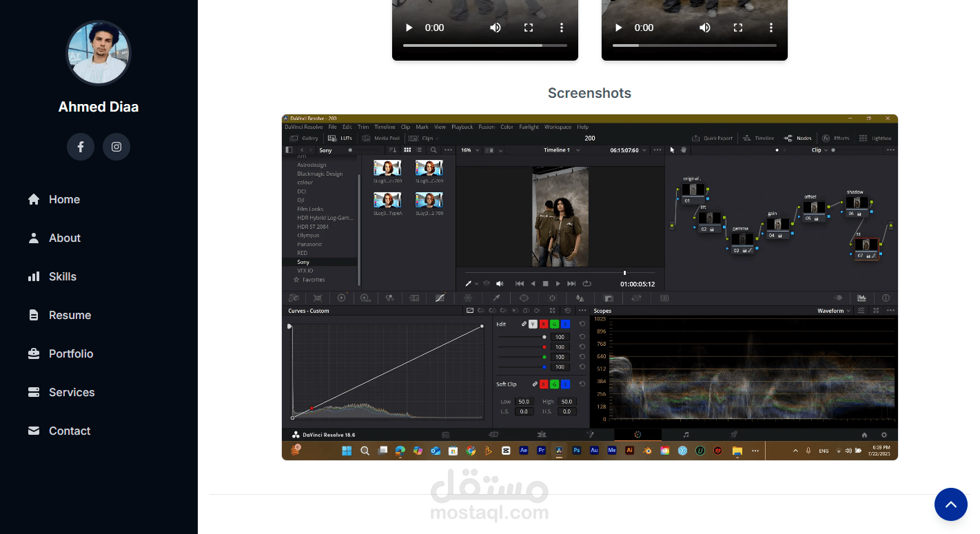Click the Gallery button in the Resolve toolbar
This screenshot has height=534, width=980.
305,138
